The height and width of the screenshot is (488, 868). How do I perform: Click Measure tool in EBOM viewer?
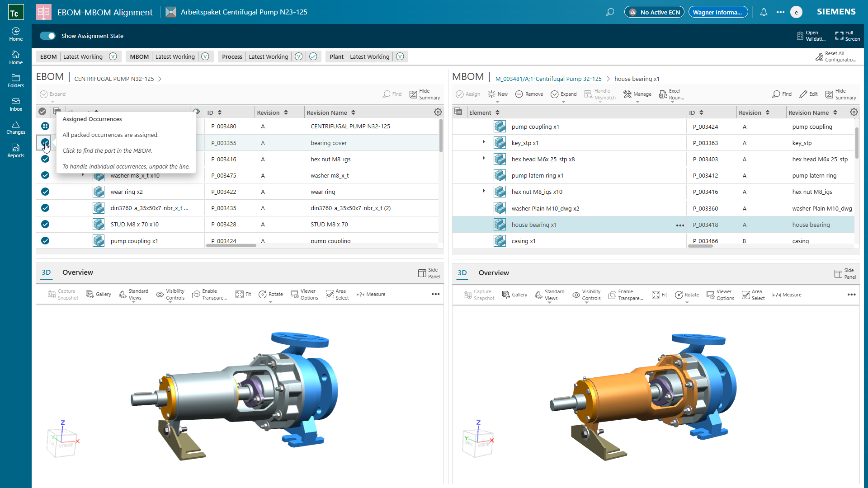(371, 294)
